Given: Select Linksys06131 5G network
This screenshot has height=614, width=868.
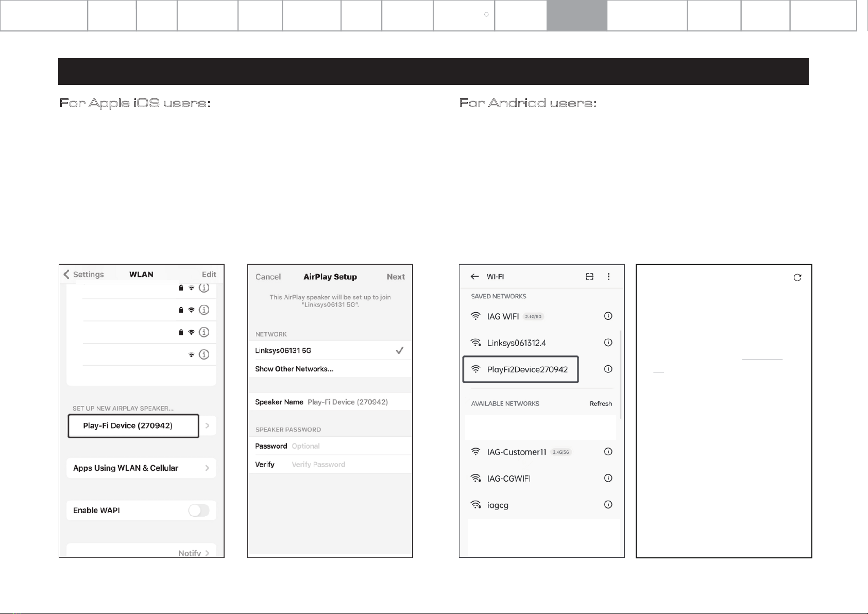Looking at the screenshot, I should tap(330, 350).
